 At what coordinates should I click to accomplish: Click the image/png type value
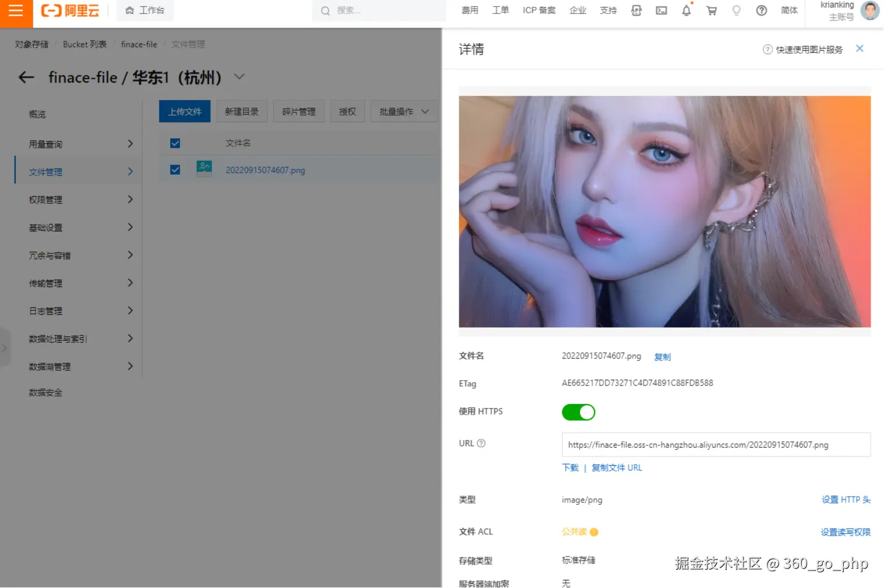582,500
